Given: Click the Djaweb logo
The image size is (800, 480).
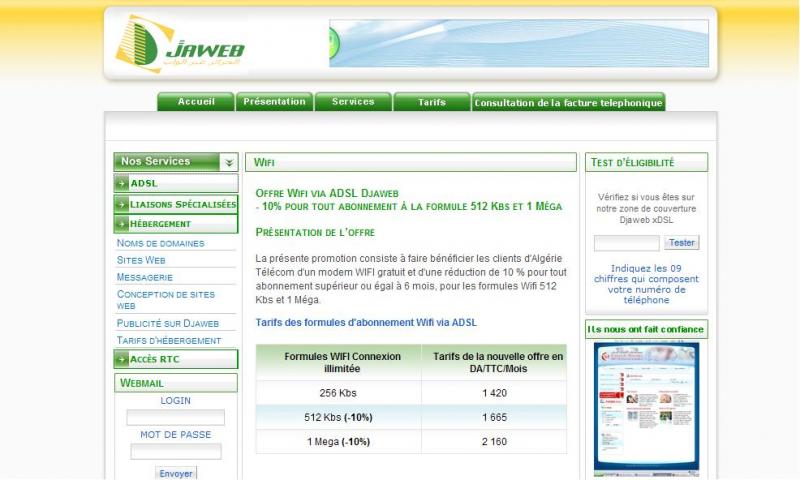Looking at the screenshot, I should click(180, 44).
